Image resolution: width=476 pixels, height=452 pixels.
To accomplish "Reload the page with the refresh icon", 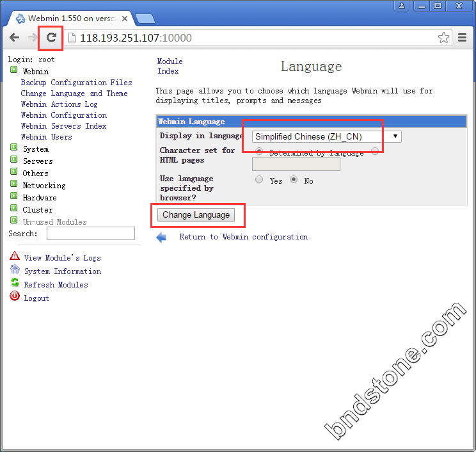I will point(51,38).
